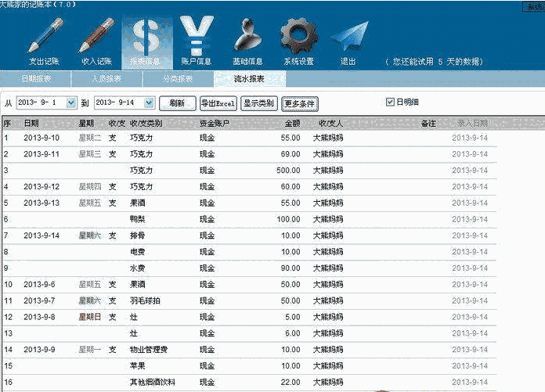This screenshot has height=392, width=545.
Task: Select amount 69.00 in row 2
Action: (x=291, y=154)
